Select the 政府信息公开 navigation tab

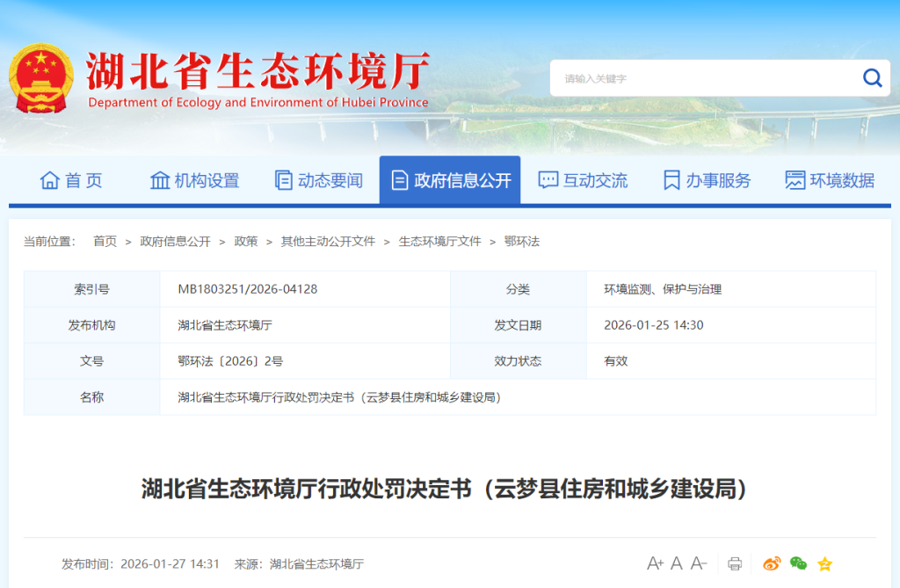(x=450, y=179)
